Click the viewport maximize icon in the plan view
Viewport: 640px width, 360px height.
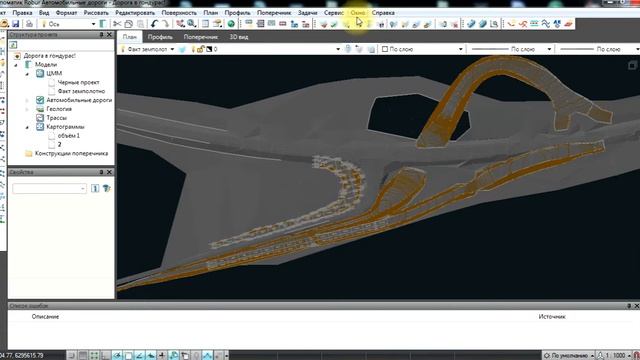(x=632, y=65)
